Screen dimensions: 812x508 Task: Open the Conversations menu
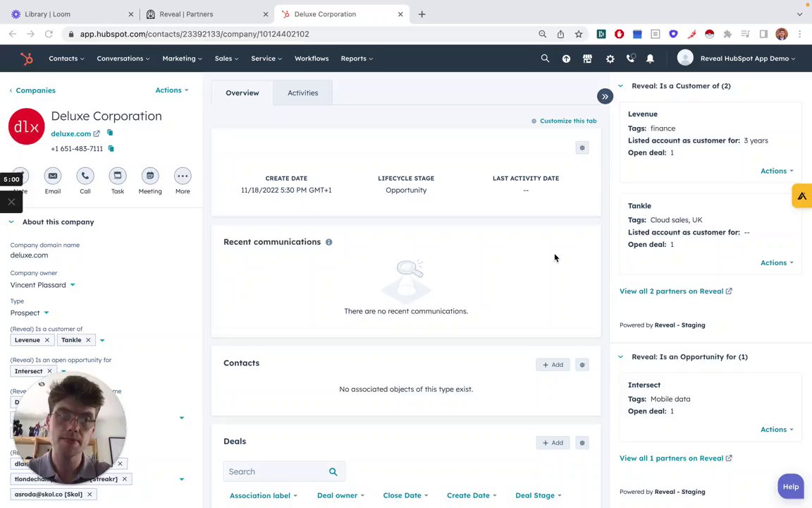click(x=123, y=59)
